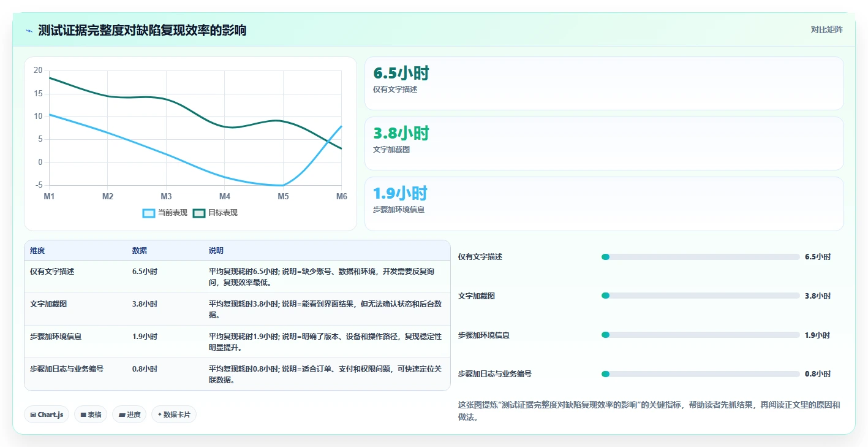The height and width of the screenshot is (447, 868).
Task: Click the title 测试证据完整度对缺陷复现效率的影响
Action: (x=142, y=30)
